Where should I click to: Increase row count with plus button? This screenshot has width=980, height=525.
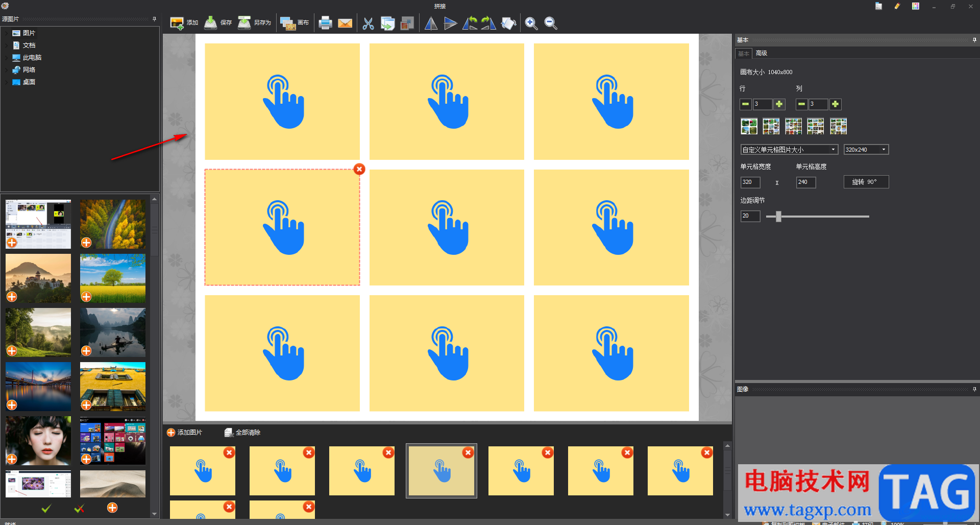[x=779, y=104]
